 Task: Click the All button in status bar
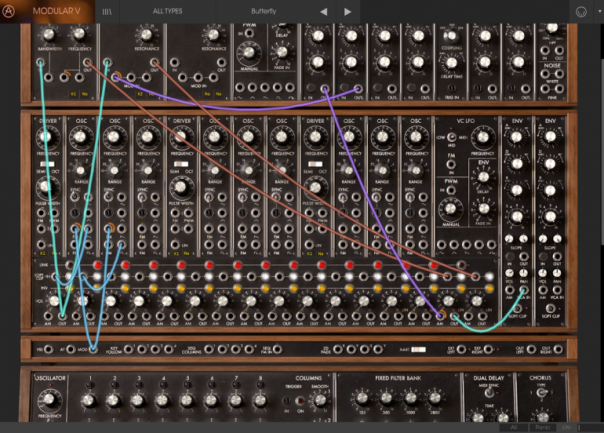point(514,427)
